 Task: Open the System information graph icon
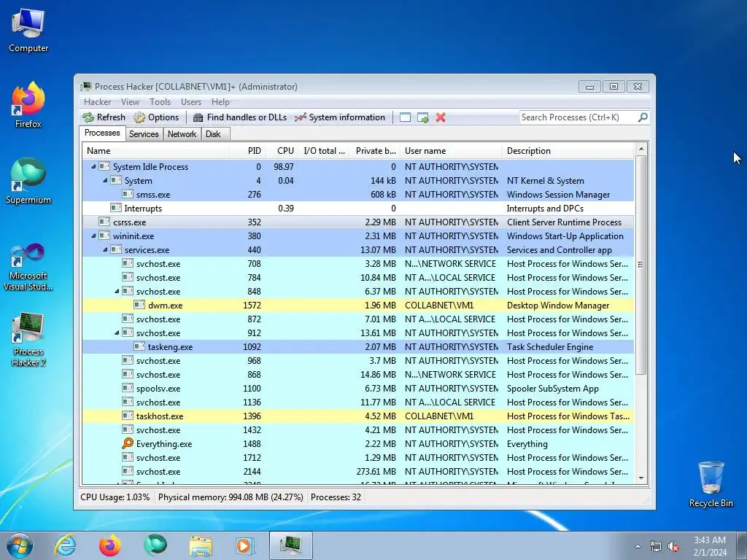coord(300,117)
